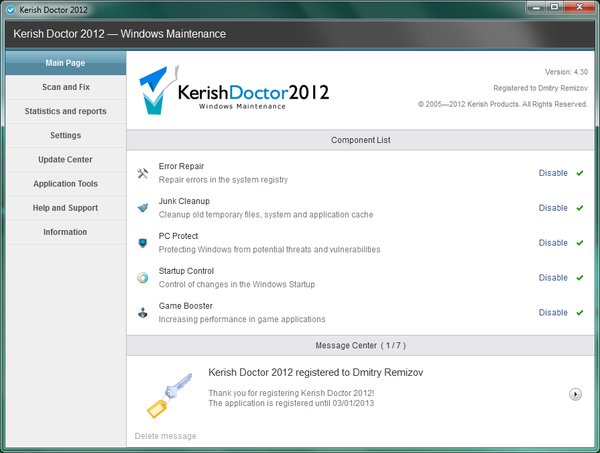The height and width of the screenshot is (453, 600).
Task: Click 'Repair errors in the system registry' text
Action: click(223, 180)
